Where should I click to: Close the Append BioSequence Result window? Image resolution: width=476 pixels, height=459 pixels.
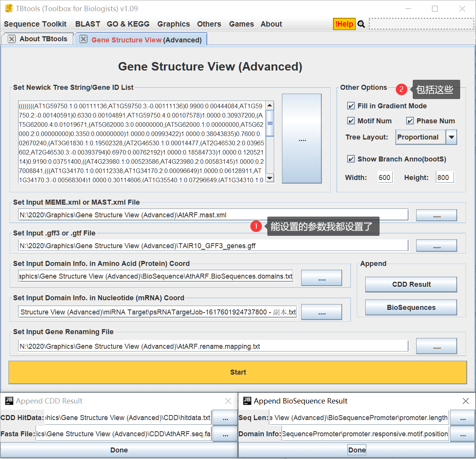pos(466,401)
